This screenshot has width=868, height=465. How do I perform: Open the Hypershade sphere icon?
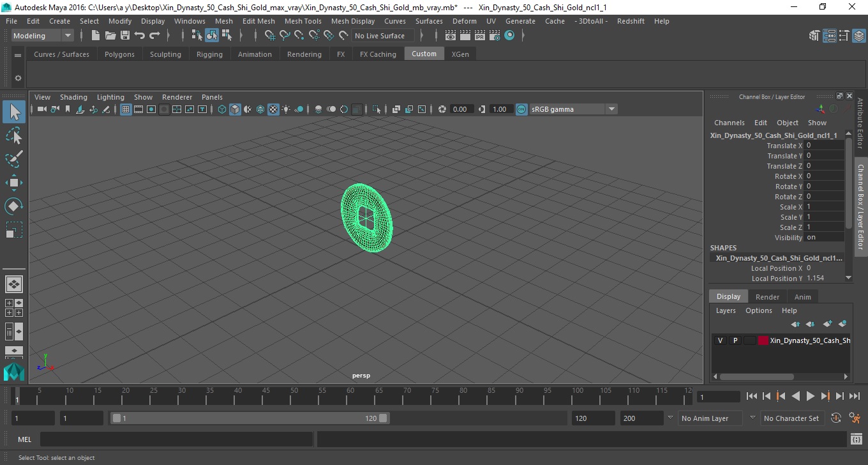pyautogui.click(x=509, y=36)
